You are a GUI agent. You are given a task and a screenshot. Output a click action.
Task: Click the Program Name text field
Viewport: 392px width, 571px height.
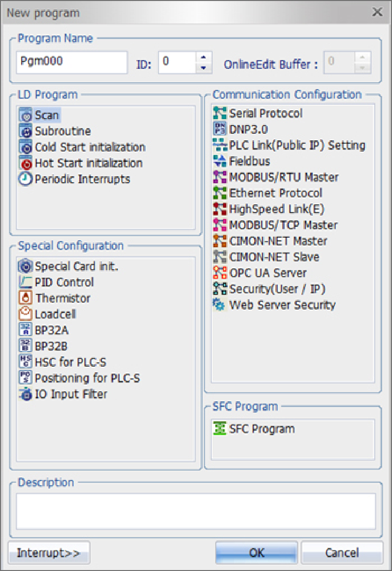[71, 63]
